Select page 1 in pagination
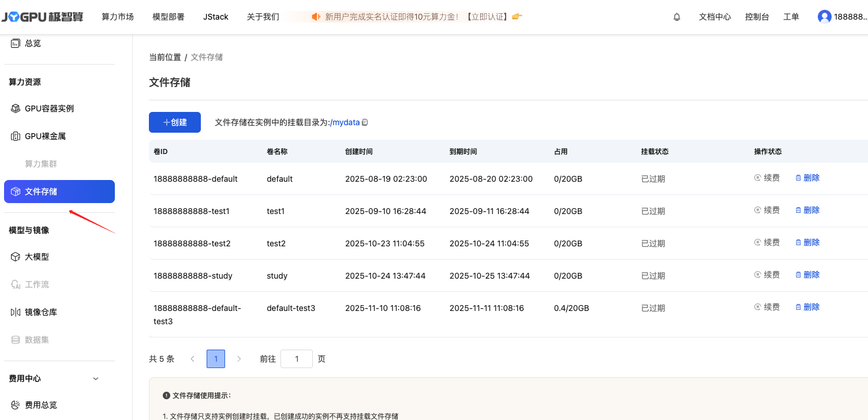The image size is (868, 420). pyautogui.click(x=216, y=359)
